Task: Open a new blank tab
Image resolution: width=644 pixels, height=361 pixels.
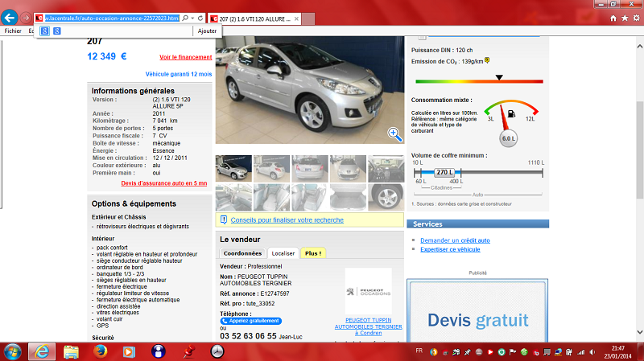Action: (308, 18)
